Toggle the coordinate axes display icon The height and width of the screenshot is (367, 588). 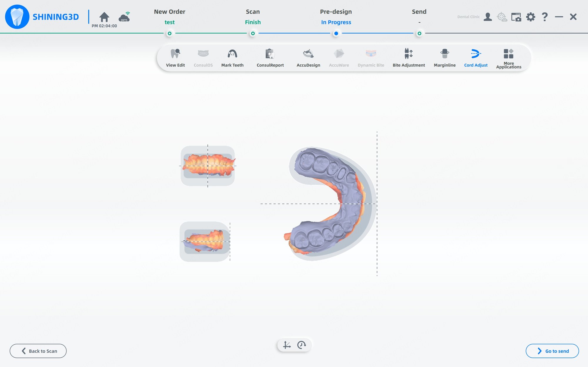tap(287, 345)
